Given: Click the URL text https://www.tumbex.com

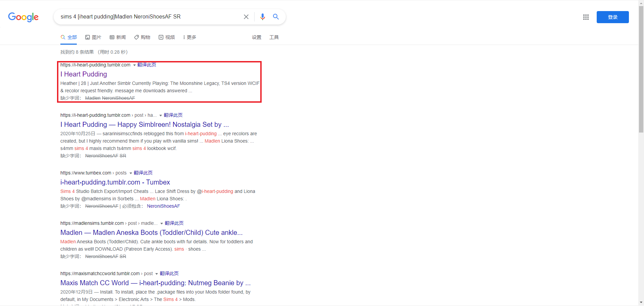Looking at the screenshot, I should click(x=86, y=173).
